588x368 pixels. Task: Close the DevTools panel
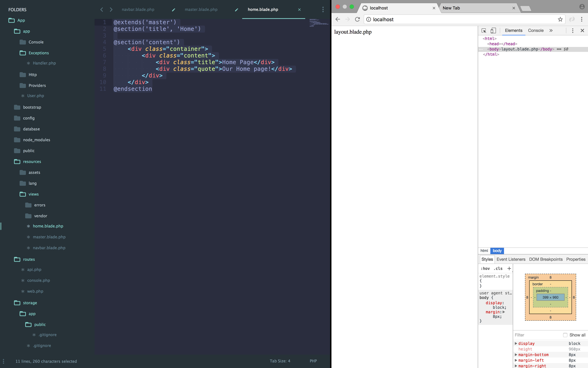pyautogui.click(x=582, y=30)
